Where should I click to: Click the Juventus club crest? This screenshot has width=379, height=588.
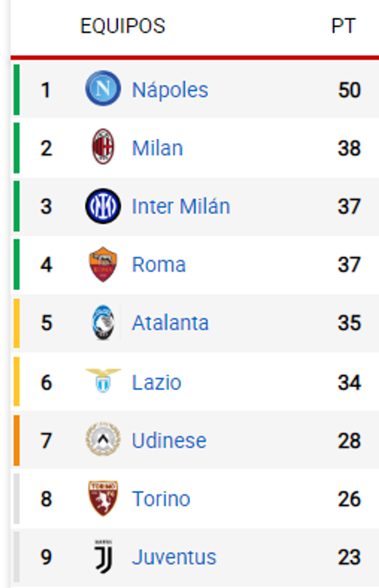pyautogui.click(x=103, y=557)
